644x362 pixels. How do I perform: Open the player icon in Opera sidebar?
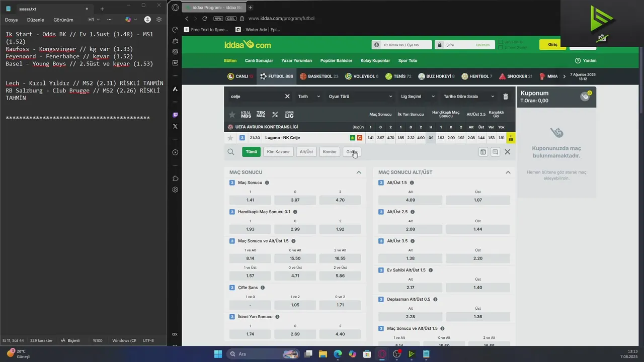175,152
